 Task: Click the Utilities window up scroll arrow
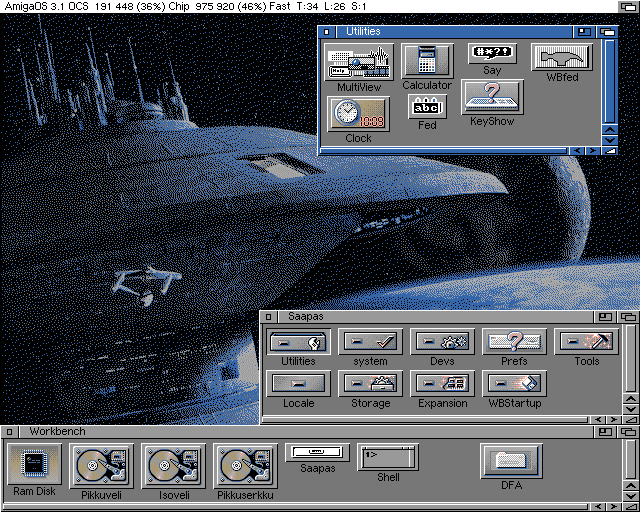pos(610,130)
